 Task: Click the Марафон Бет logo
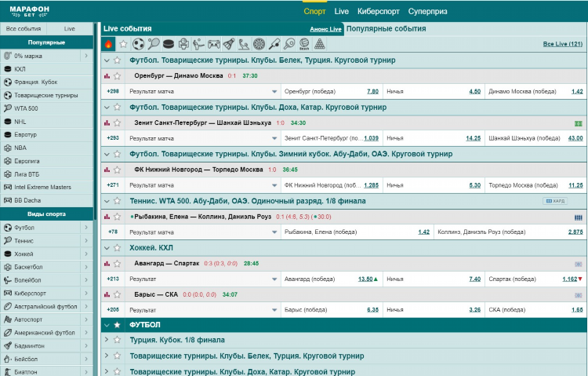coord(29,11)
